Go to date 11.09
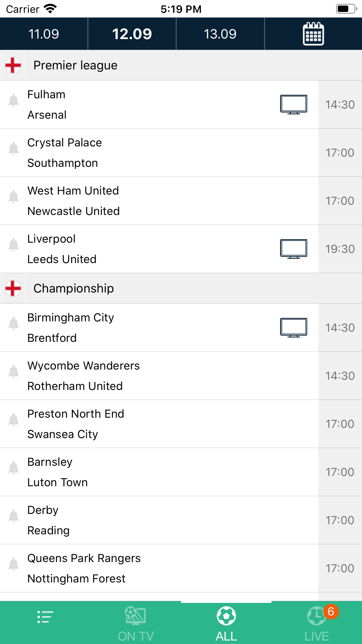 tap(44, 34)
